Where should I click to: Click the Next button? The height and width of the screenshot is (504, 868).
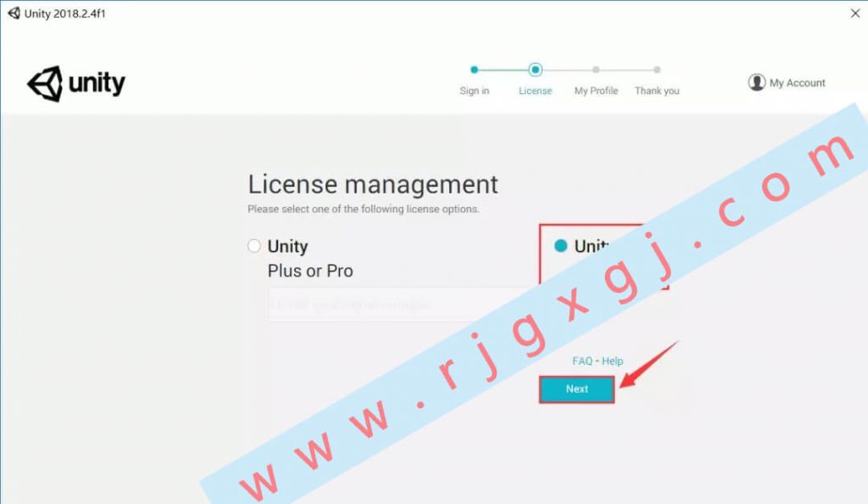click(576, 389)
